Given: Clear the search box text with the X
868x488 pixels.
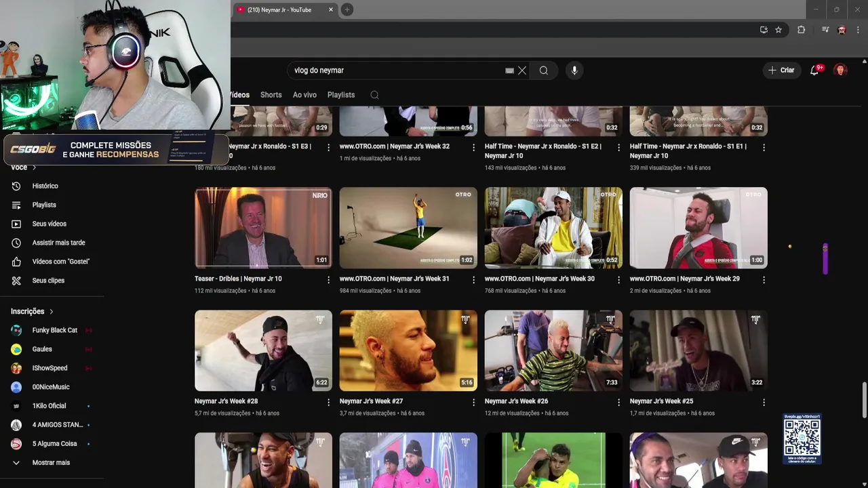Looking at the screenshot, I should coord(522,70).
